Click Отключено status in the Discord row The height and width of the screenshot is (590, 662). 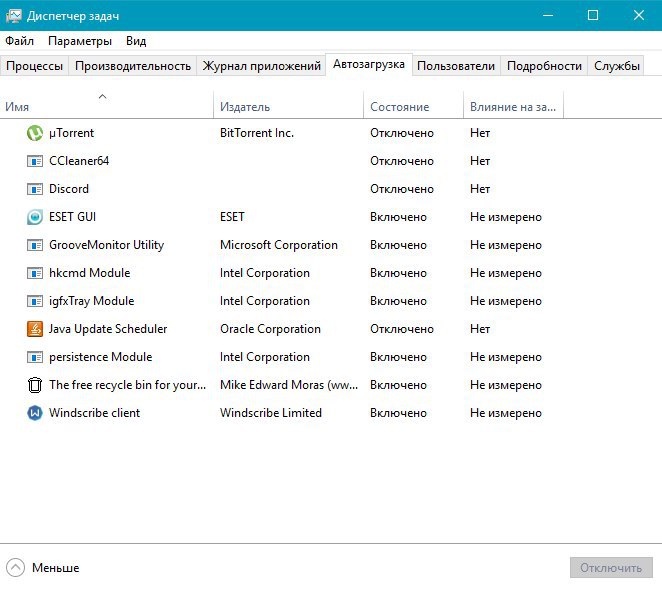click(402, 189)
